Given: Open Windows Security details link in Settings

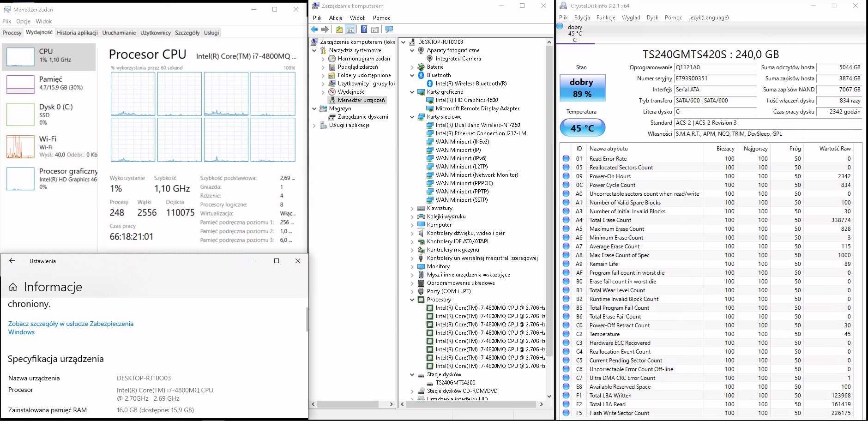Looking at the screenshot, I should pyautogui.click(x=71, y=328).
